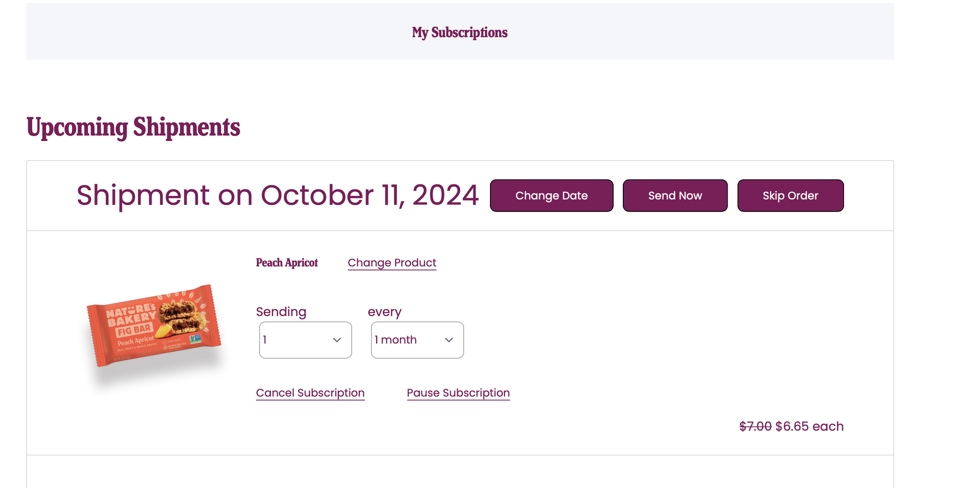Follow the Change Product link
Image resolution: width=980 pixels, height=488 pixels.
click(x=392, y=263)
